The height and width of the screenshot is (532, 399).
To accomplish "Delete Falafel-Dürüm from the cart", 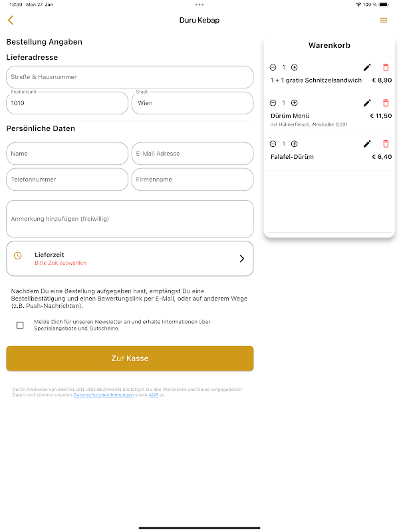I will pyautogui.click(x=386, y=144).
